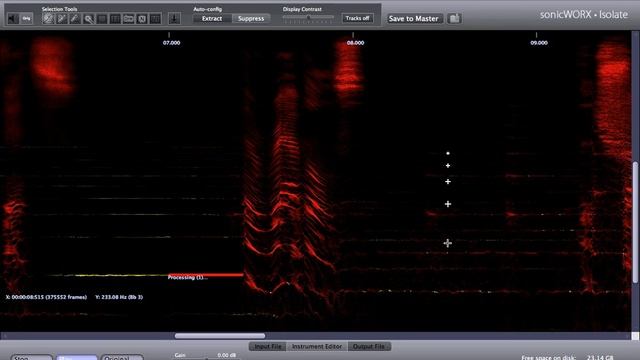Select the pencil selection tool
640x360 pixels.
(75, 18)
